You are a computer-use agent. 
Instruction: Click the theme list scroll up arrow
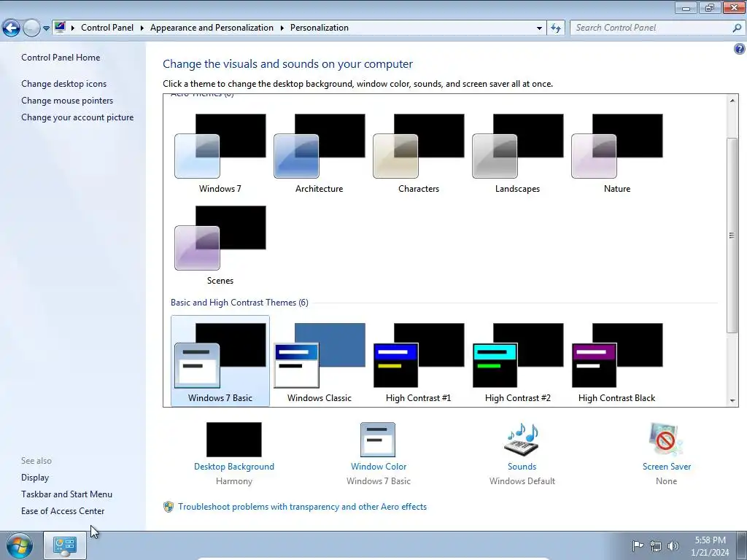click(732, 101)
